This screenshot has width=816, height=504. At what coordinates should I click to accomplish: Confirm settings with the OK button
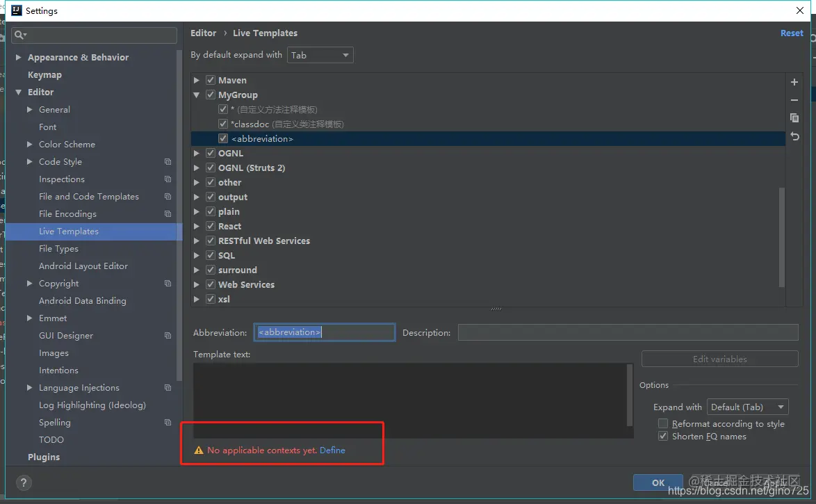click(x=658, y=482)
